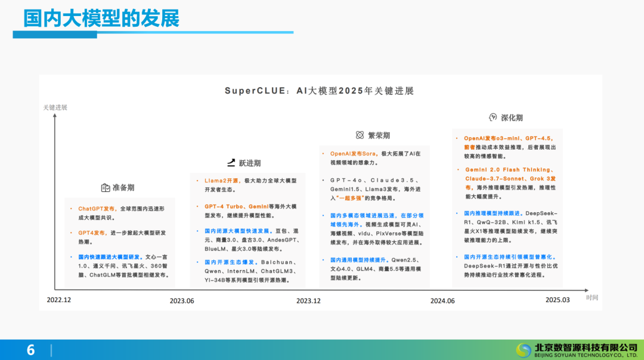644x360 pixels.
Task: Click the orange text Llama2开源
Action: click(x=221, y=181)
